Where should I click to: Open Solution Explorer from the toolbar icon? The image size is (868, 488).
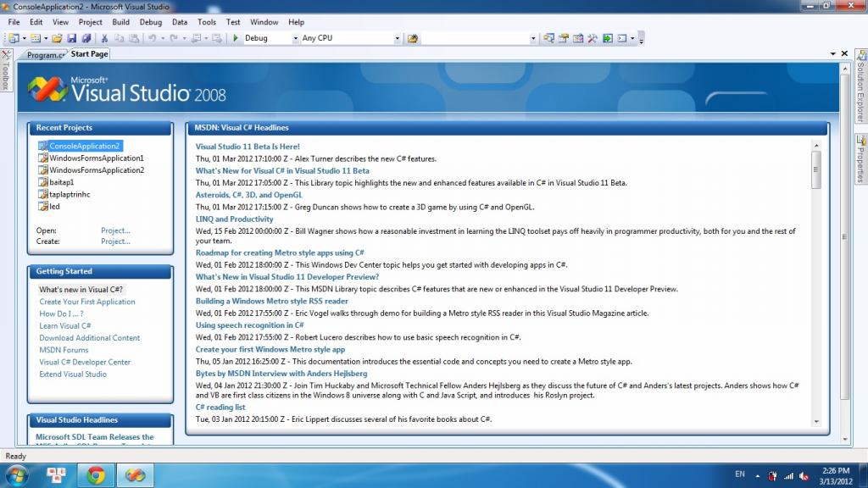point(548,38)
